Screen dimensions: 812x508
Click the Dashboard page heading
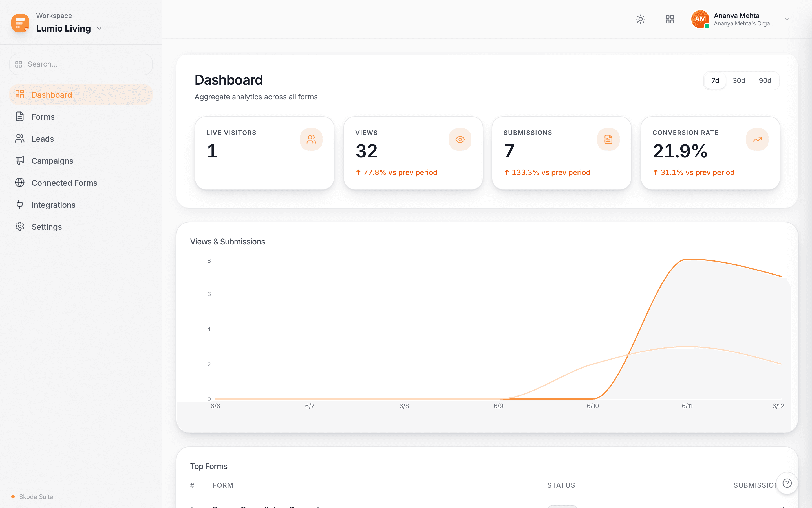point(228,80)
